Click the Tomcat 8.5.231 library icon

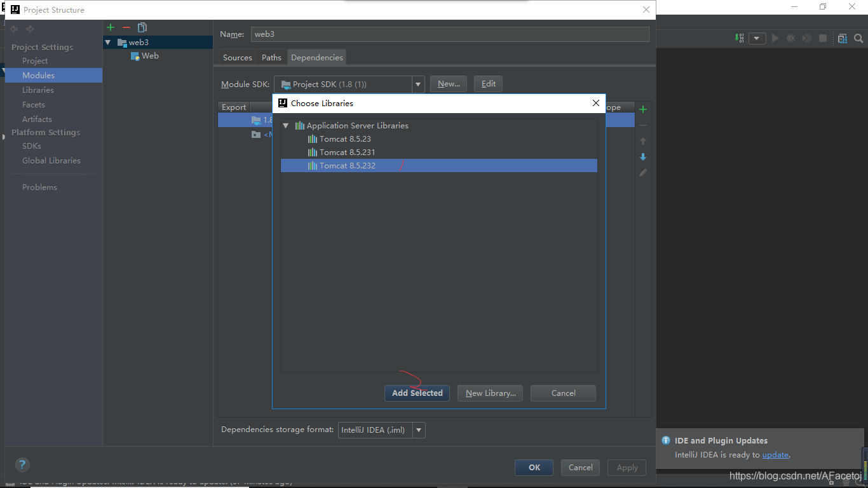[312, 152]
